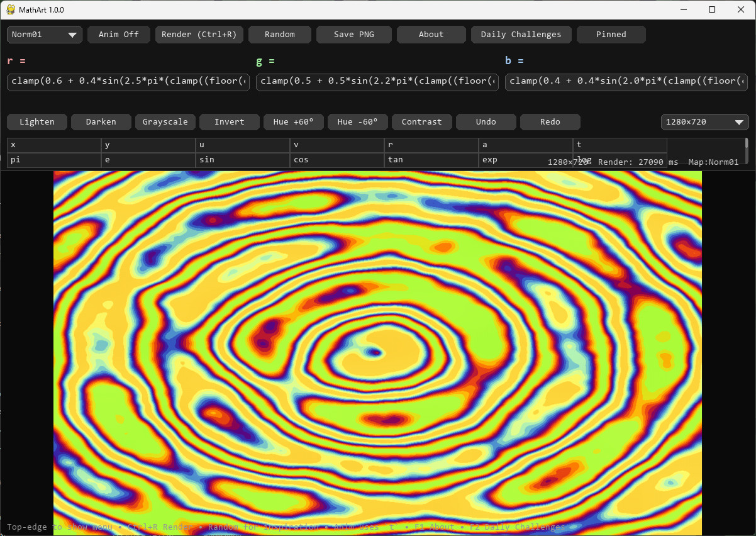Open Daily Challenges
The height and width of the screenshot is (536, 756).
(x=521, y=35)
